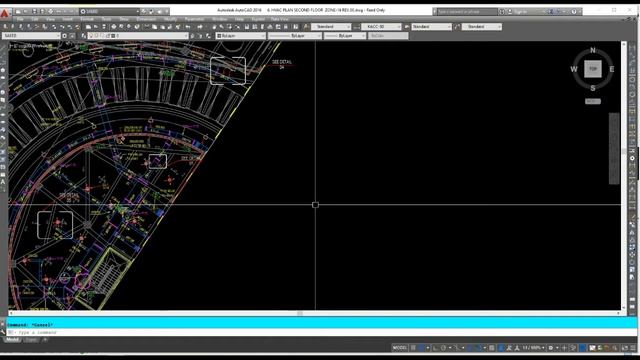Viewport: 640px width, 360px height.
Task: Click the S compass point on ViewCube
Action: (593, 88)
